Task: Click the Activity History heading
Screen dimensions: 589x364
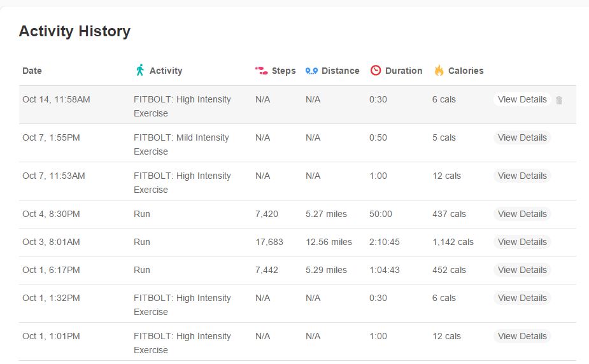Action: [75, 31]
